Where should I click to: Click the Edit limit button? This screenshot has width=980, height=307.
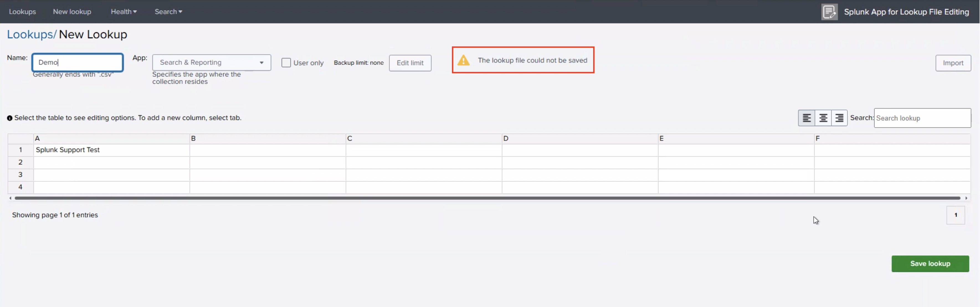click(410, 63)
